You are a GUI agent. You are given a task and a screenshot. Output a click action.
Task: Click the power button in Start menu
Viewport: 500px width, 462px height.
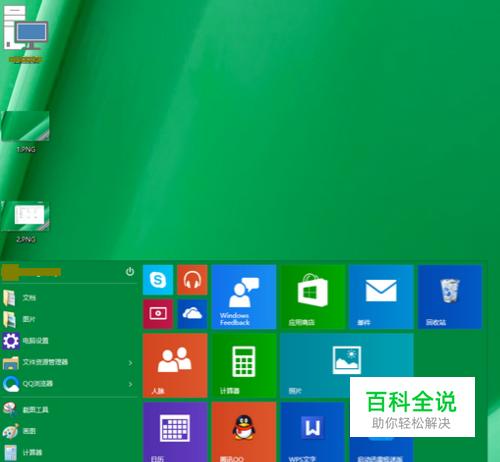pos(130,272)
